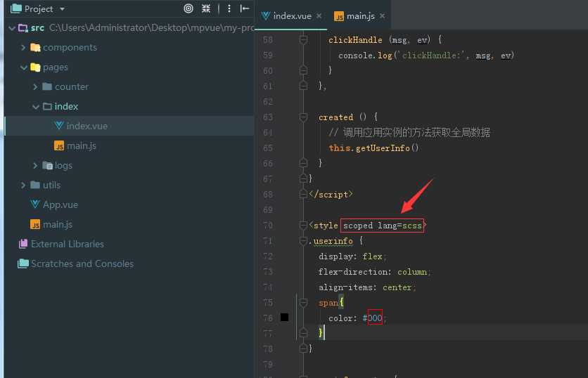This screenshot has width=588, height=378.
Task: Click the Project panel folder icon
Action: (15, 8)
